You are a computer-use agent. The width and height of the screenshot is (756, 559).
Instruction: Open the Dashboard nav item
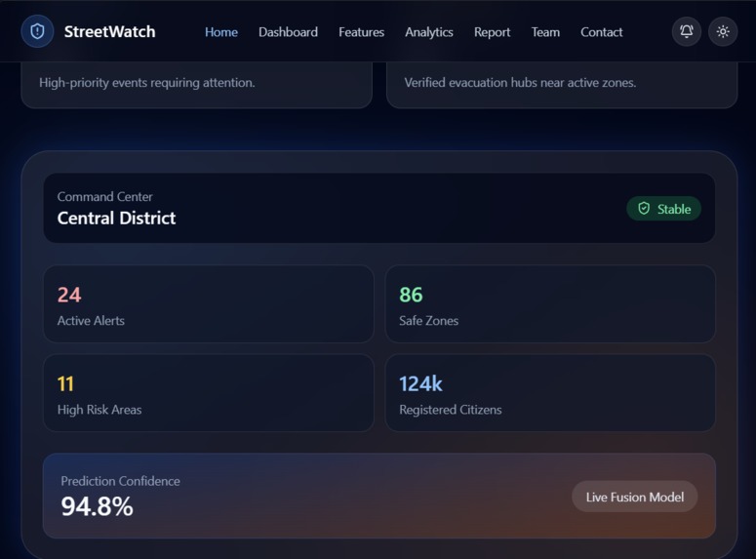coord(288,32)
